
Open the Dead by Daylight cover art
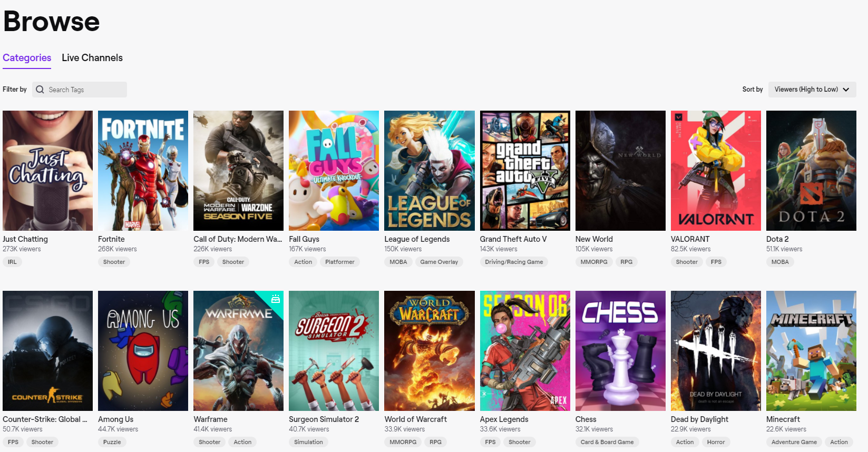[716, 351]
